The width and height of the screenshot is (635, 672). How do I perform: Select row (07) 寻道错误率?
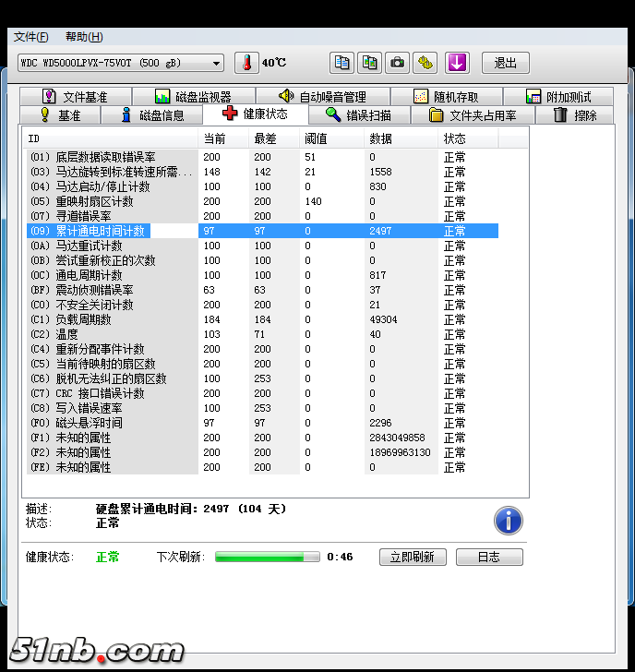tap(262, 216)
